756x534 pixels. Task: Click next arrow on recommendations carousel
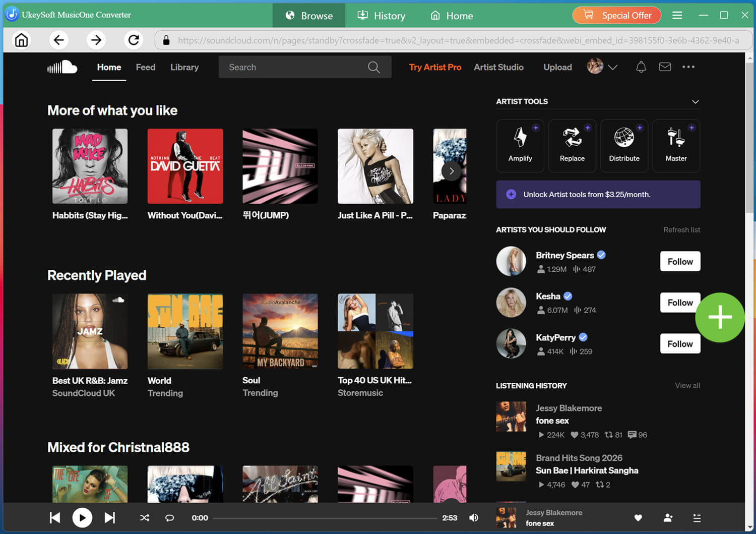(x=451, y=171)
